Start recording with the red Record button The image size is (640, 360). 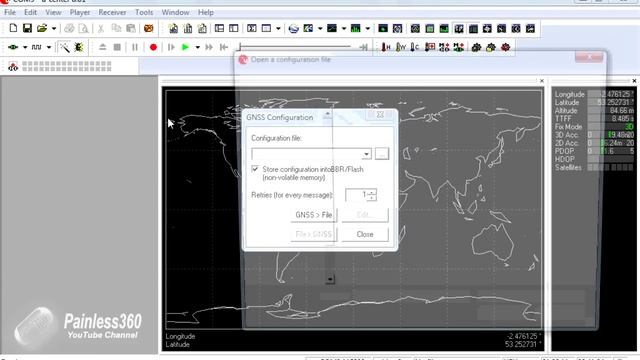pos(153,47)
